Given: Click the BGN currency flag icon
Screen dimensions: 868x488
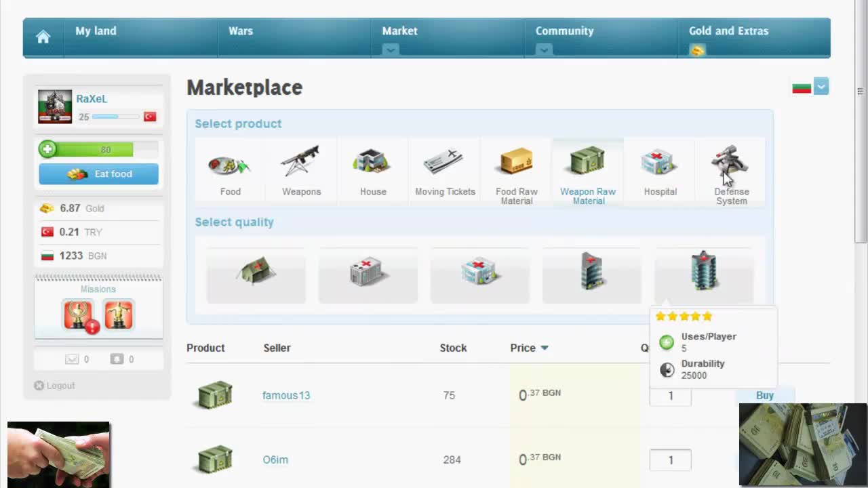Looking at the screenshot, I should point(47,256).
